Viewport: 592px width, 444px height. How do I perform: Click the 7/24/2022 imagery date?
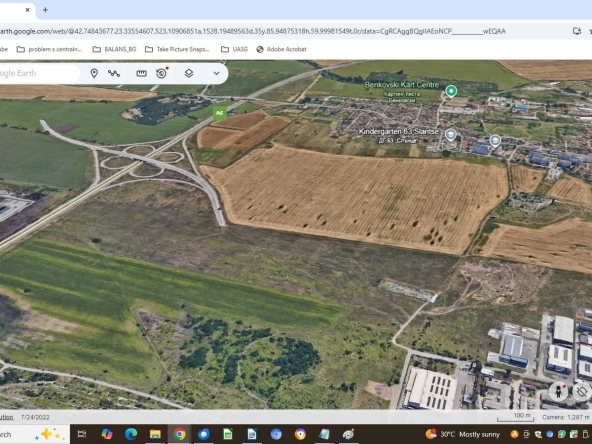35,417
